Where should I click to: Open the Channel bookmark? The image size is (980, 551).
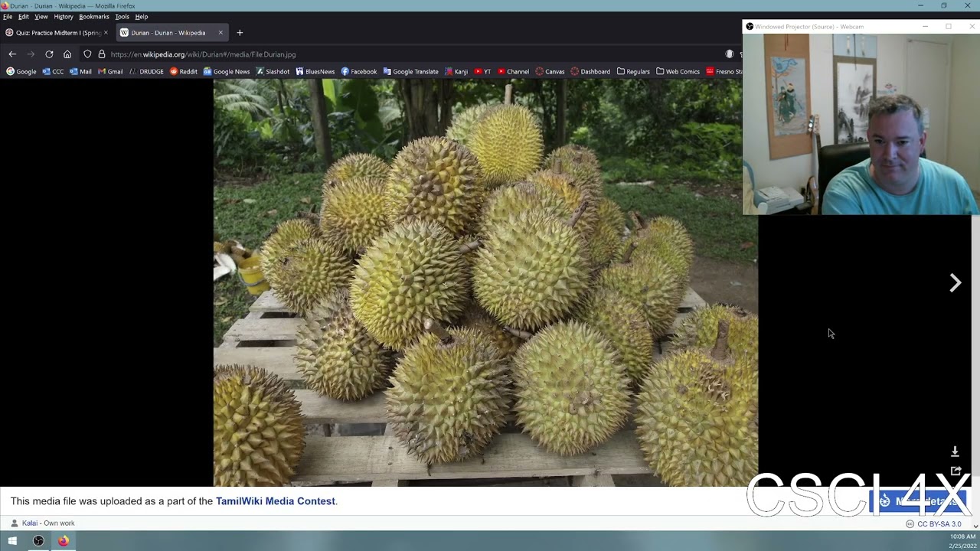[513, 72]
